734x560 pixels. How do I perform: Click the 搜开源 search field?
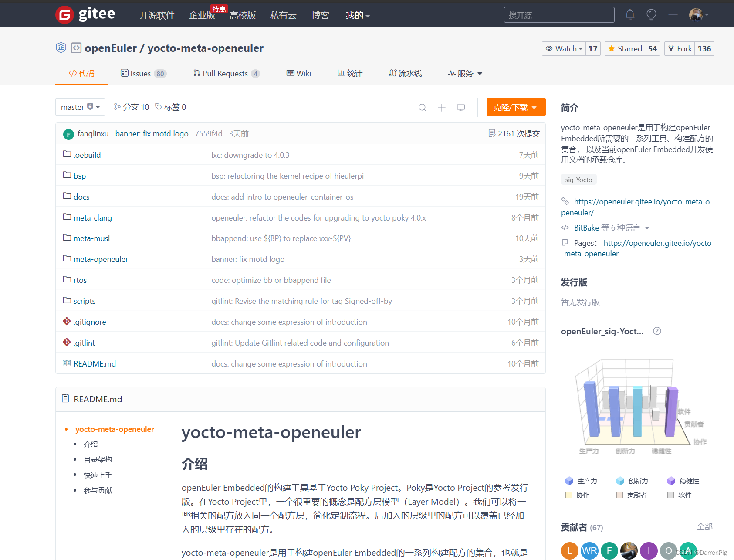tap(559, 15)
